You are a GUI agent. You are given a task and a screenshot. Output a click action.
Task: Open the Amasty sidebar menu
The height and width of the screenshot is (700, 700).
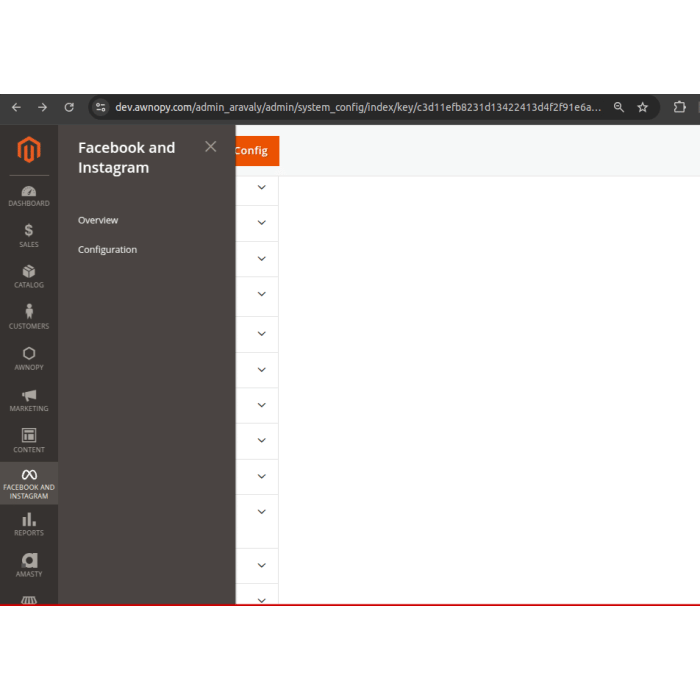pyautogui.click(x=29, y=565)
